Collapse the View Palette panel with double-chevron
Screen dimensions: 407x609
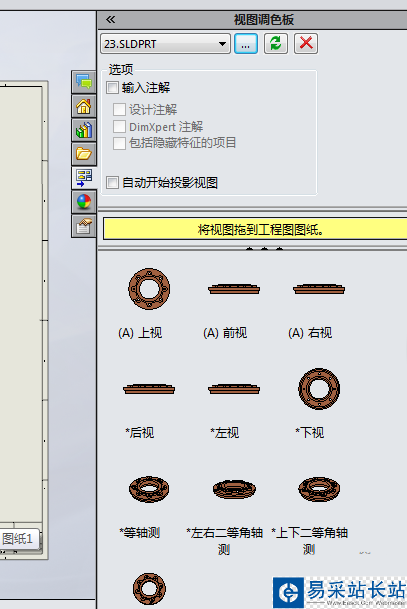(110, 19)
